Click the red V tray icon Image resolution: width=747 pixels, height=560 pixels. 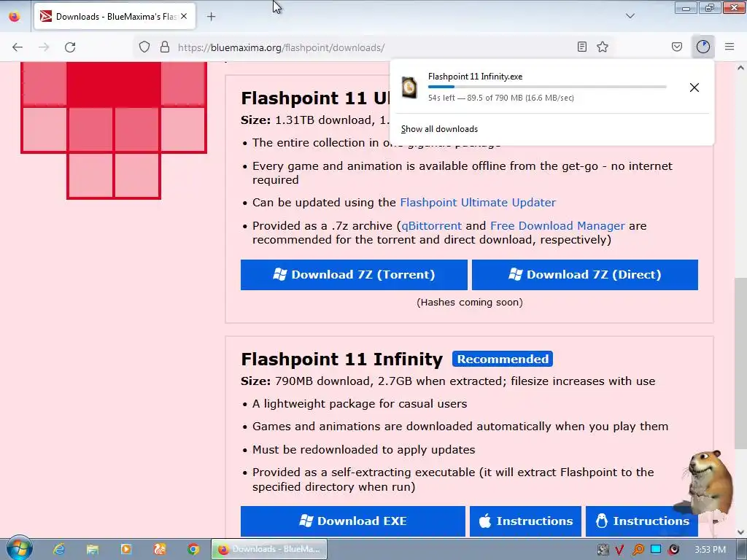tap(619, 550)
